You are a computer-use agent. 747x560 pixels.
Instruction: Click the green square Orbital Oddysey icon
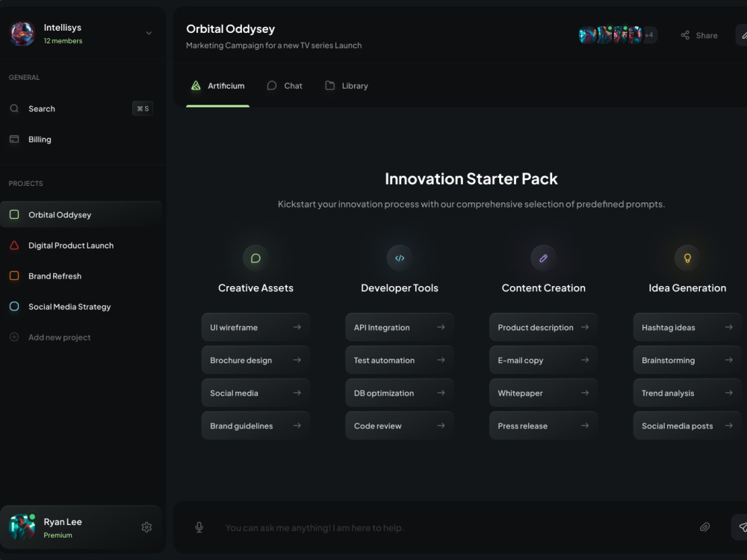pos(14,215)
